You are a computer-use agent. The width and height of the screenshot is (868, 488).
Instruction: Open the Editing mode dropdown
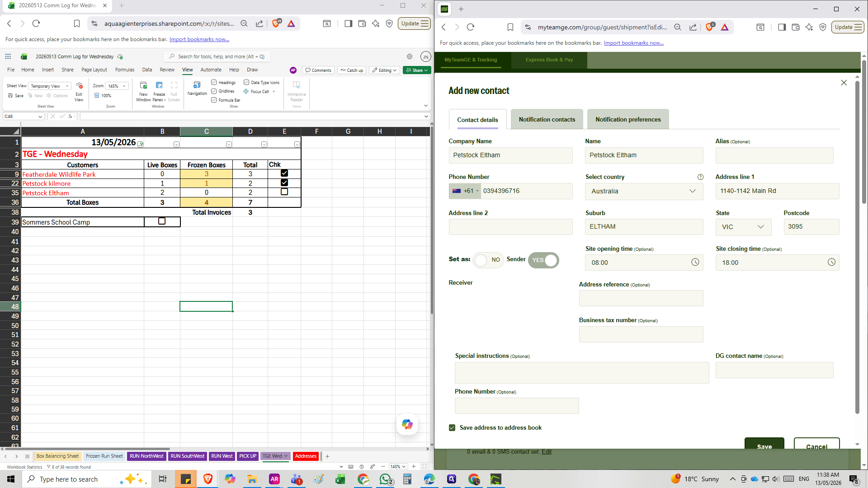[x=384, y=70]
